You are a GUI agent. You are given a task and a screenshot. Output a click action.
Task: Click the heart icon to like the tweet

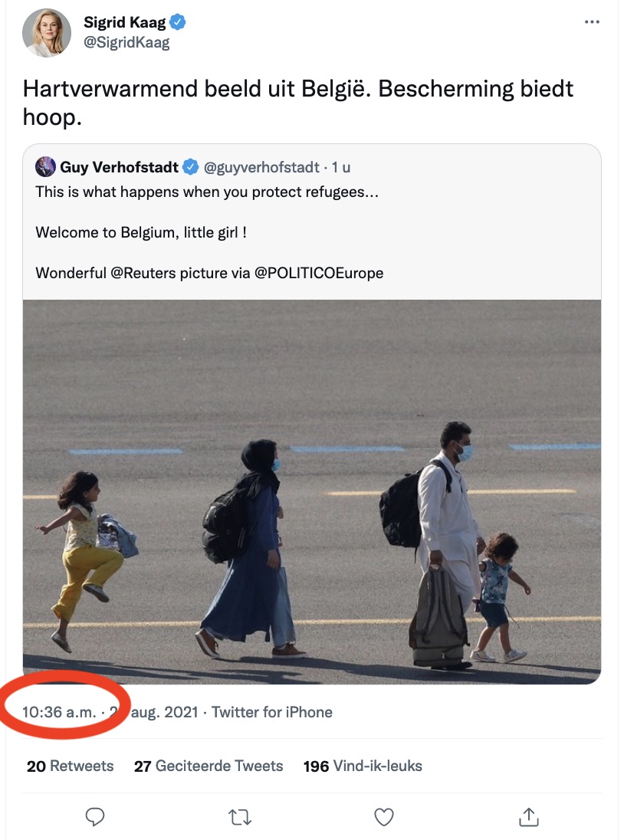[x=383, y=816]
